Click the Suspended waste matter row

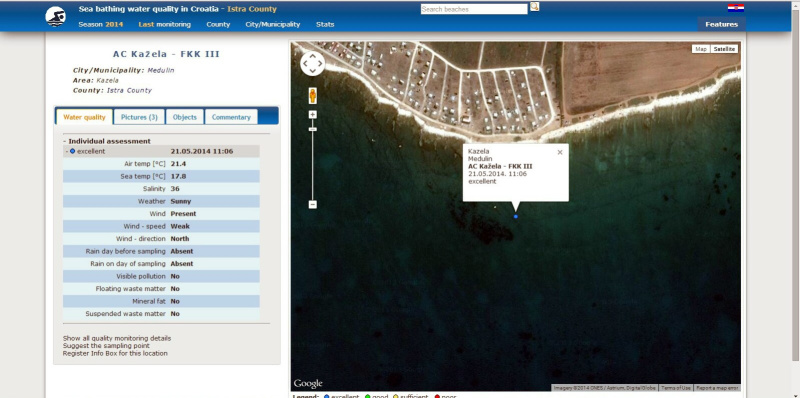161,314
